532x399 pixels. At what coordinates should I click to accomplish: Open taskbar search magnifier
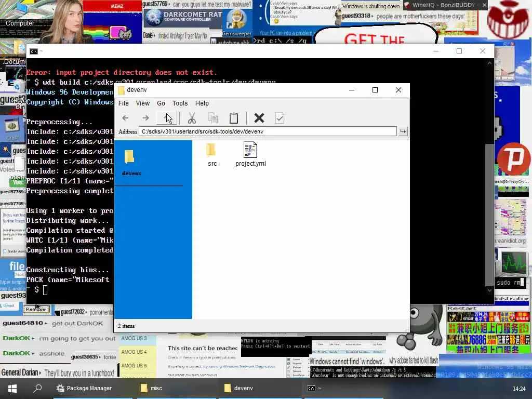[x=37, y=388]
